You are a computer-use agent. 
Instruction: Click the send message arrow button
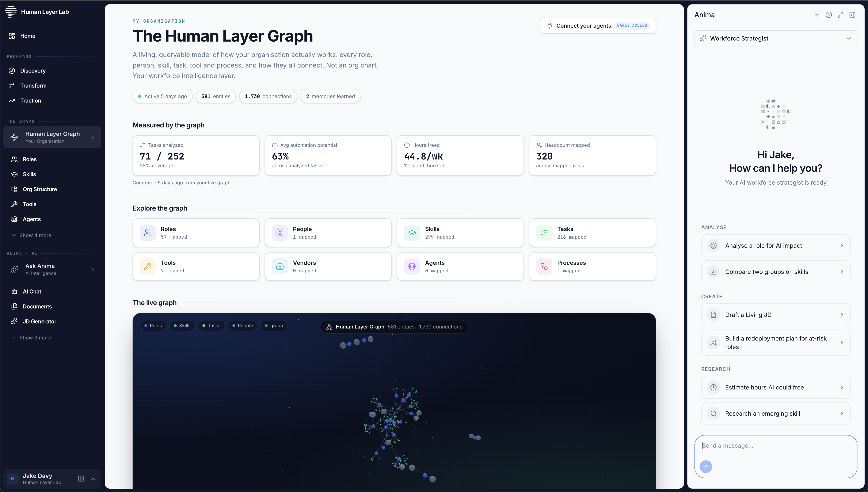click(x=706, y=466)
